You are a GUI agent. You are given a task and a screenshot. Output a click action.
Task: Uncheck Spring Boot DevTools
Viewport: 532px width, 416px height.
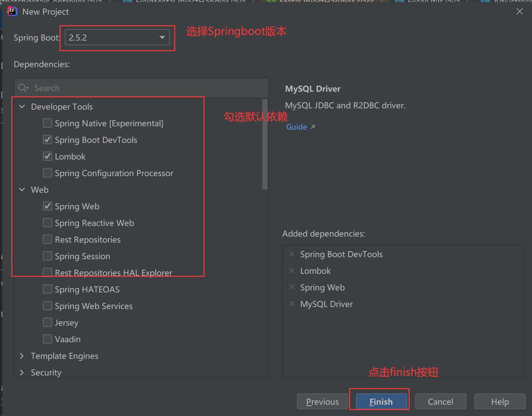(48, 140)
